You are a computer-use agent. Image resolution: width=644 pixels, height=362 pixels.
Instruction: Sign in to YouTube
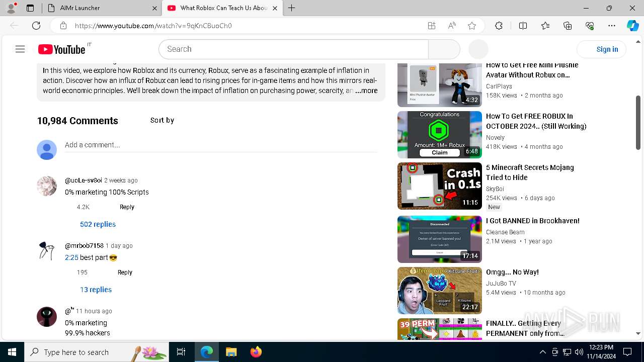(601, 49)
